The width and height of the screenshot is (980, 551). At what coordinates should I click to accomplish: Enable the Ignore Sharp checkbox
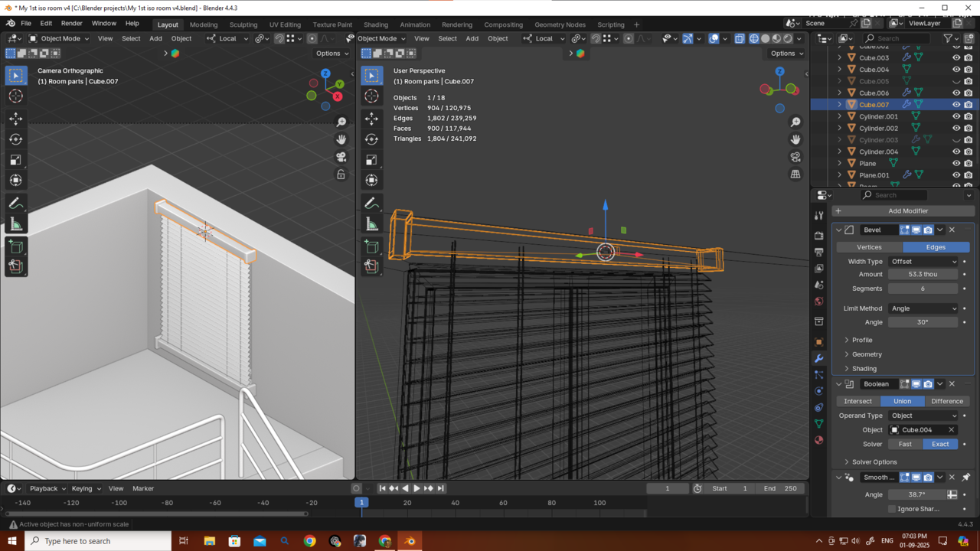(x=892, y=509)
